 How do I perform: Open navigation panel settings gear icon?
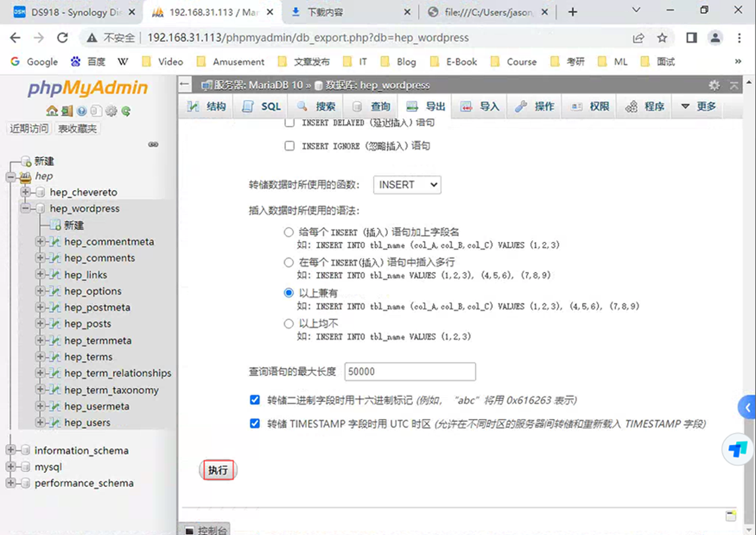point(111,111)
